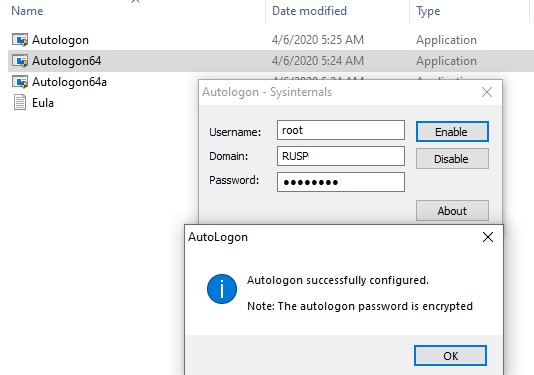Select the Autologon64 application icon

20,61
